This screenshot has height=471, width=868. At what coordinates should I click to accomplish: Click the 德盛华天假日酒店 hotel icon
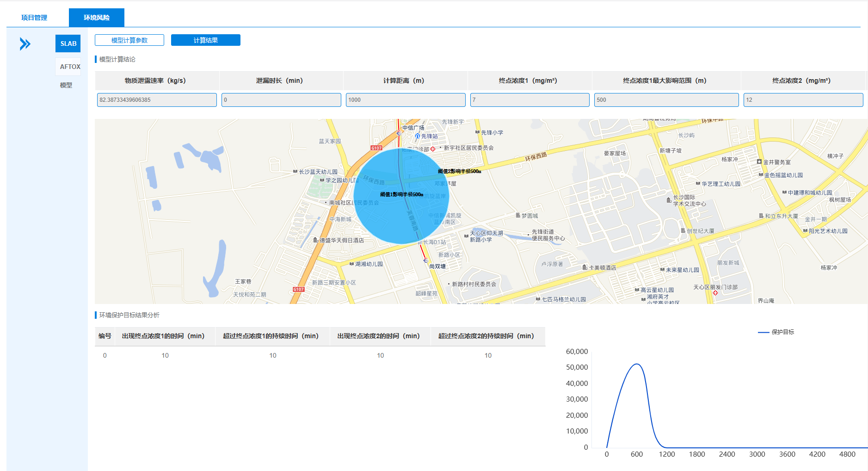click(x=316, y=240)
